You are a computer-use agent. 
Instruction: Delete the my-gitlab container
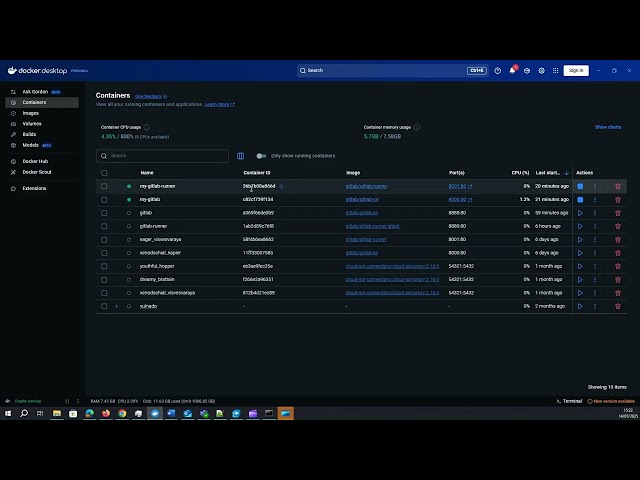(618, 200)
